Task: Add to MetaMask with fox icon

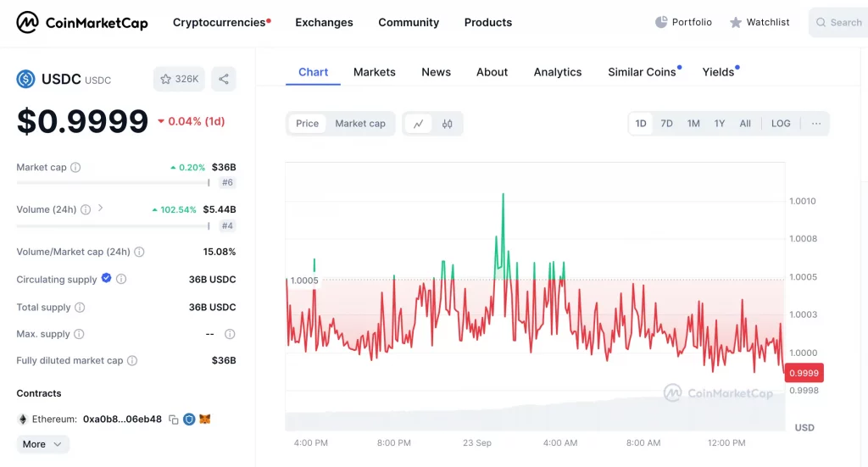Action: pos(205,420)
